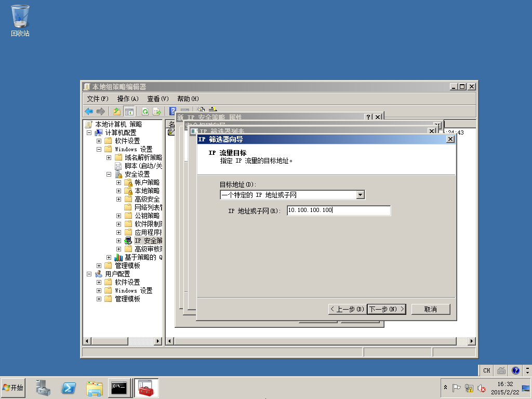The height and width of the screenshot is (399, 532).
Task: Open Windows Explorer from the taskbar
Action: click(95, 389)
